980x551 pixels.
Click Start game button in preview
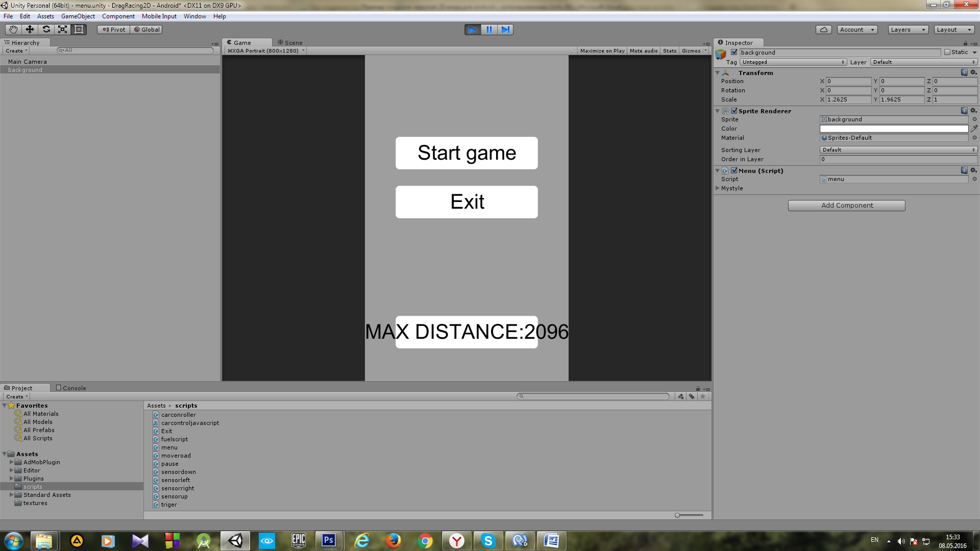(467, 153)
